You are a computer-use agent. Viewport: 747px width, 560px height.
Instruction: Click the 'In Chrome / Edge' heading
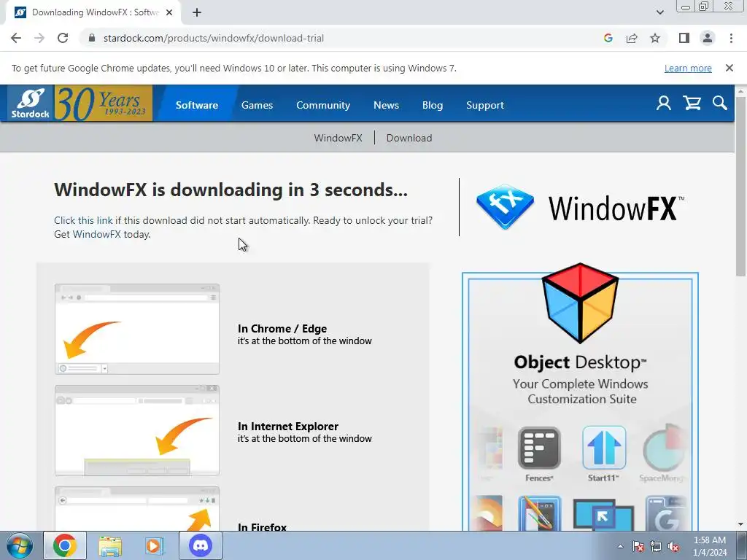[282, 329]
